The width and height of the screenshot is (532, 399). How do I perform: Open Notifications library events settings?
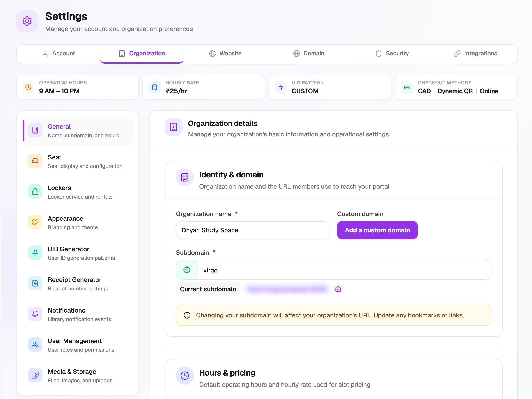pyautogui.click(x=78, y=314)
